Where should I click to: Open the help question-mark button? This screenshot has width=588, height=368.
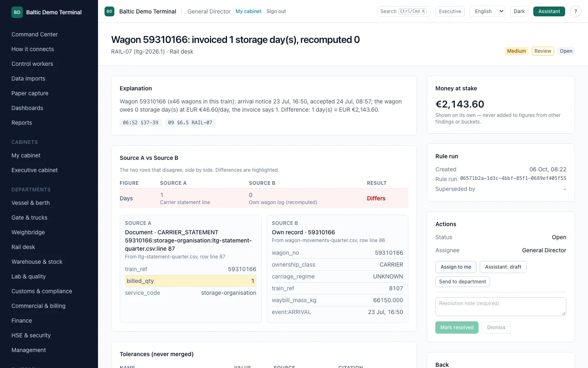(576, 11)
